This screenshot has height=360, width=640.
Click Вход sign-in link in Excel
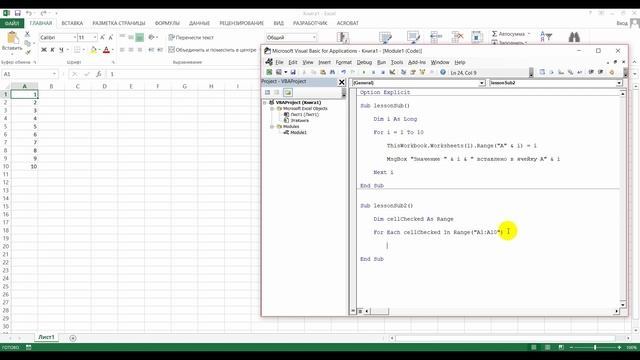coord(622,23)
